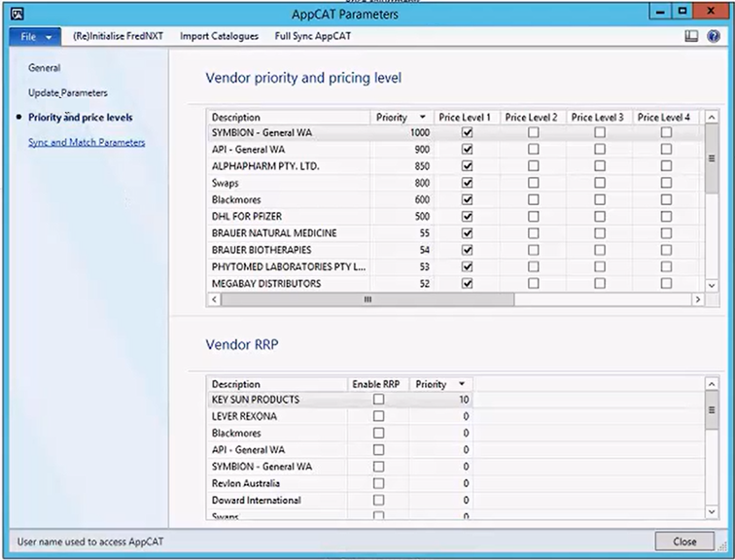Select the MEGABAY DISTRIBUTORS row
This screenshot has width=735, height=560.
455,284
